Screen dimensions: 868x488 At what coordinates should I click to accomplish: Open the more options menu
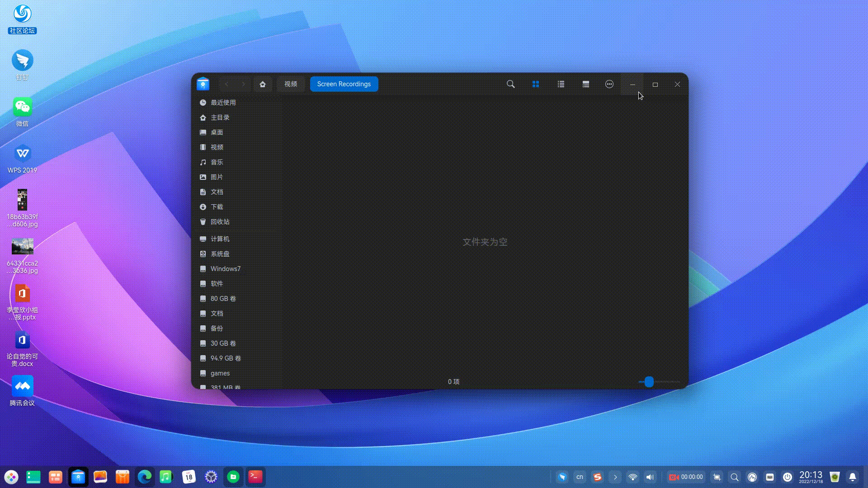tap(609, 84)
